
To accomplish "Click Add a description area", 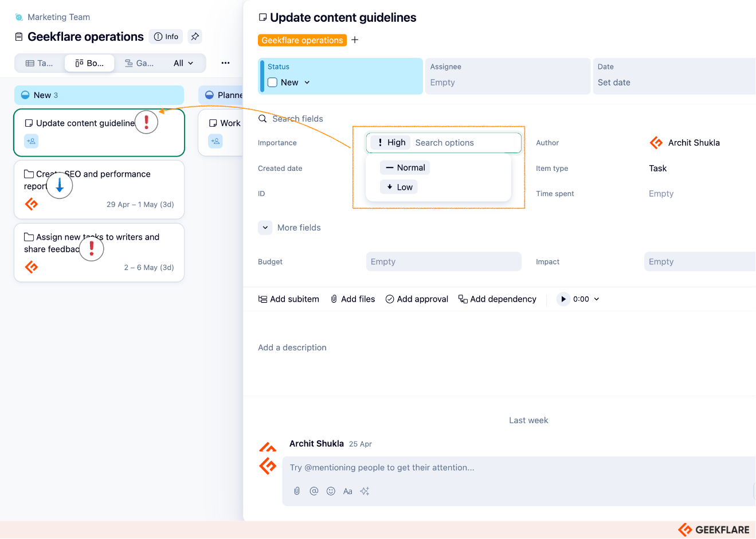I will click(x=292, y=347).
